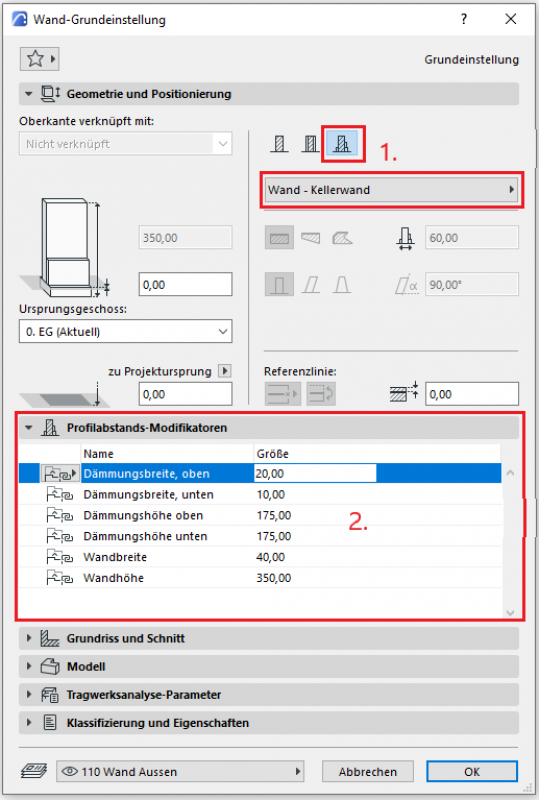Select the basic wall structure icon
This screenshot has width=539, height=800.
(279, 144)
